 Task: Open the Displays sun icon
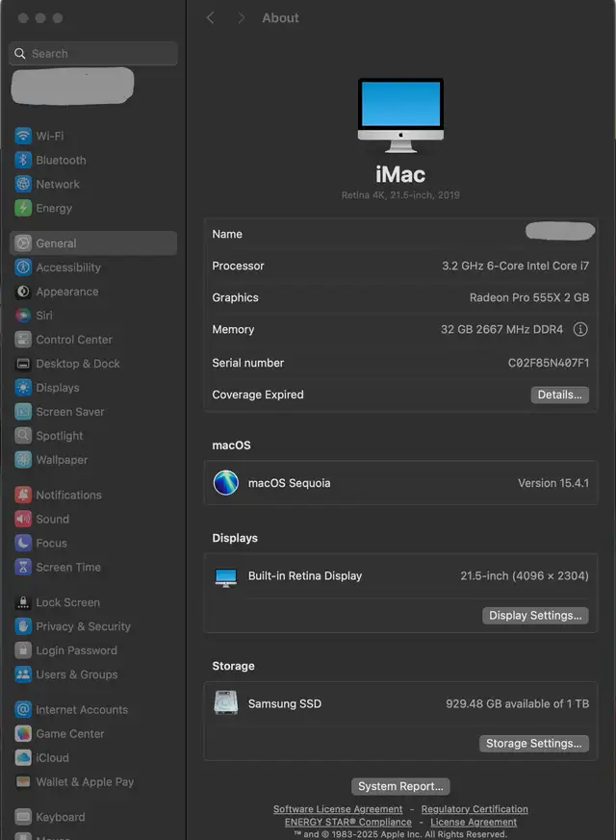(x=23, y=388)
